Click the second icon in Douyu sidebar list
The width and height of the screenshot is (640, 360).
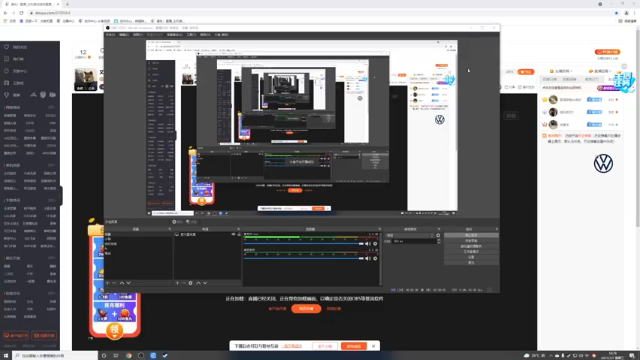click(x=7, y=59)
